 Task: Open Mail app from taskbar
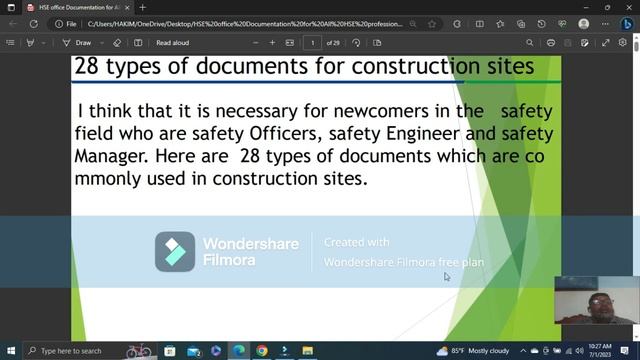pyautogui.click(x=194, y=351)
